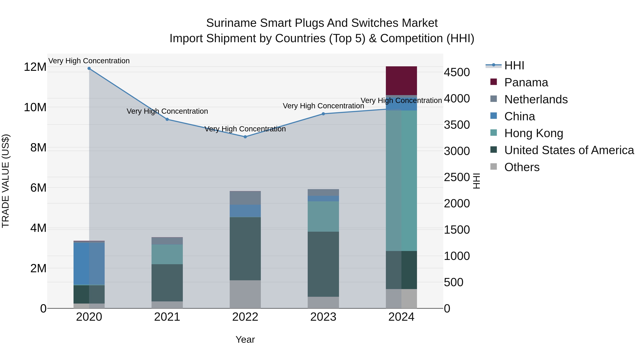Click the Hong Kong segment of the 2024 bar

point(401,181)
